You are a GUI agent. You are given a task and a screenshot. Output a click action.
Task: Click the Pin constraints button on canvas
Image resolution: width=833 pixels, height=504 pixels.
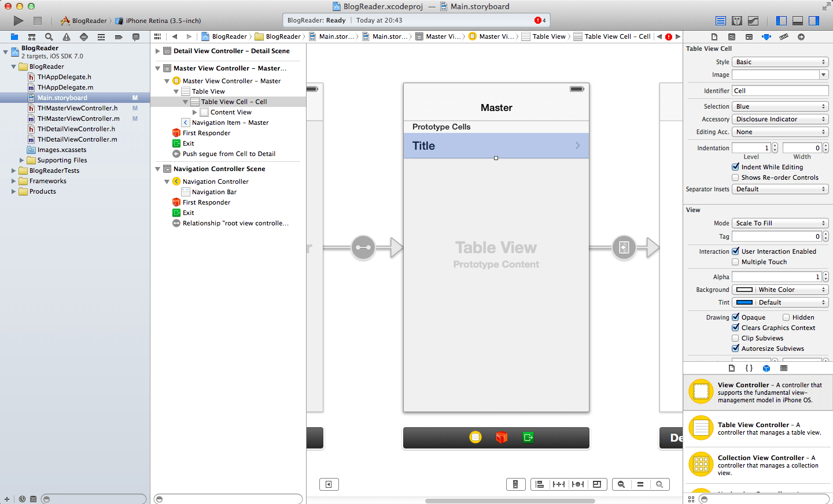click(x=559, y=484)
